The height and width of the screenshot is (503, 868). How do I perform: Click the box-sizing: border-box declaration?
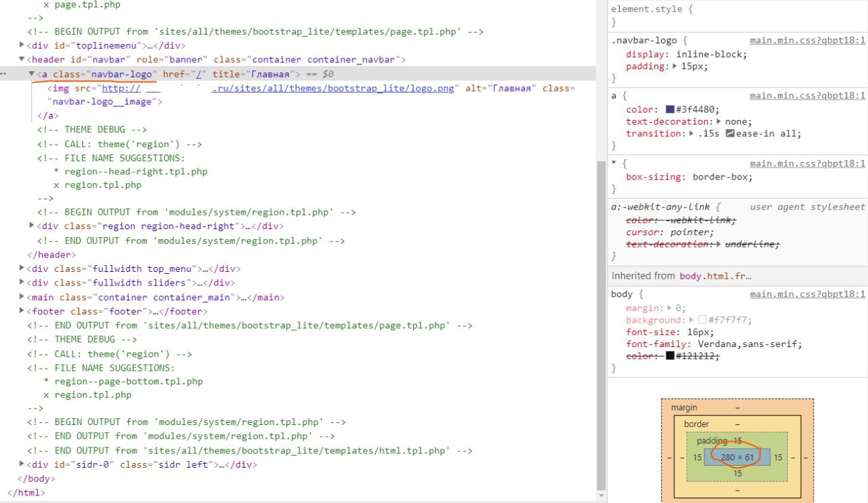coord(690,177)
